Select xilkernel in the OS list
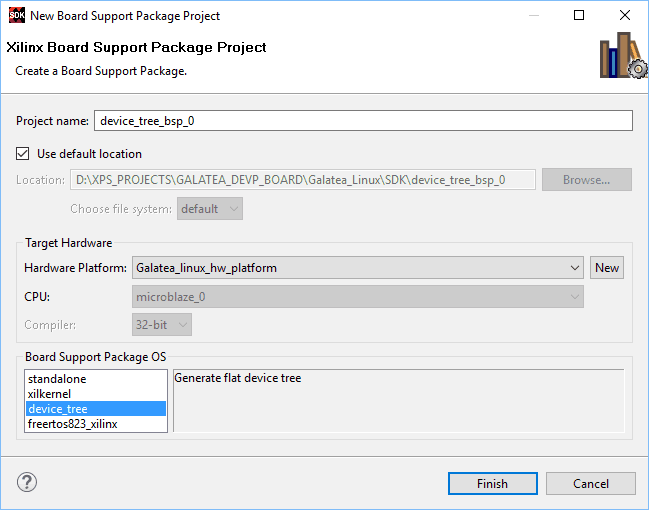The width and height of the screenshot is (649, 510). [x=50, y=394]
